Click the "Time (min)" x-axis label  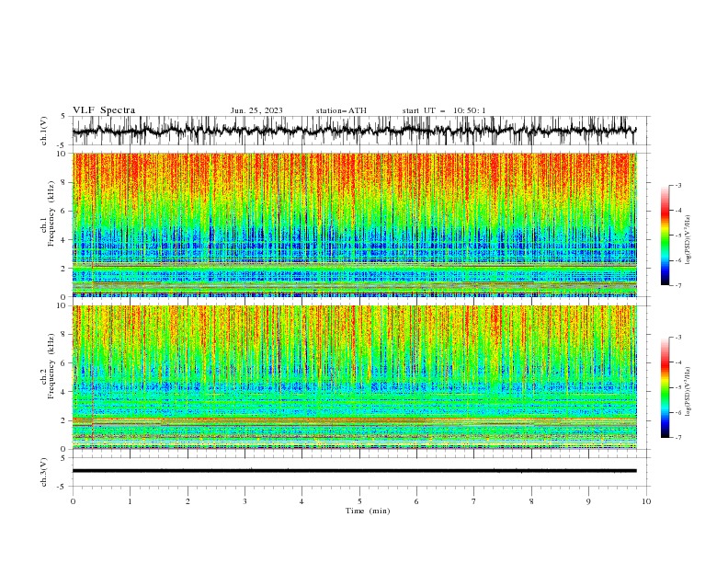point(368,511)
